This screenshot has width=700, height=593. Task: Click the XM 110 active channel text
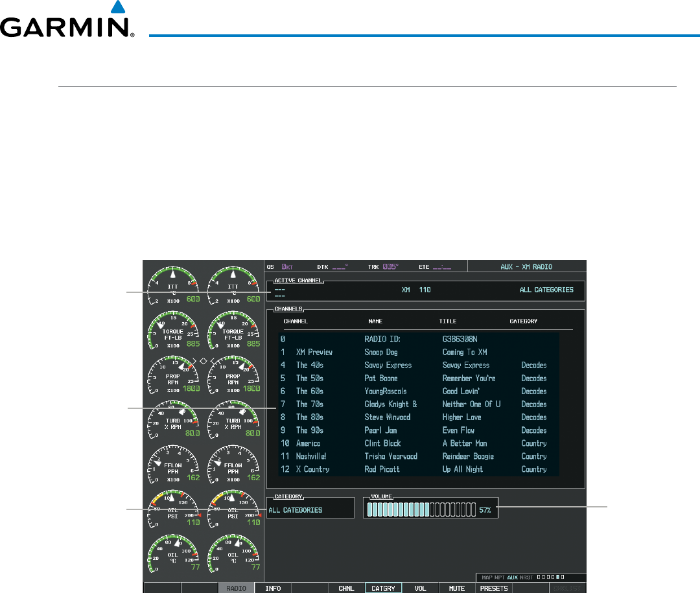point(416,290)
